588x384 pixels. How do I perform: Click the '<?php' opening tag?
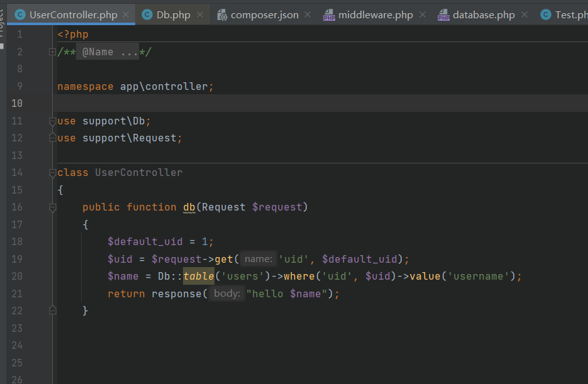(x=73, y=35)
